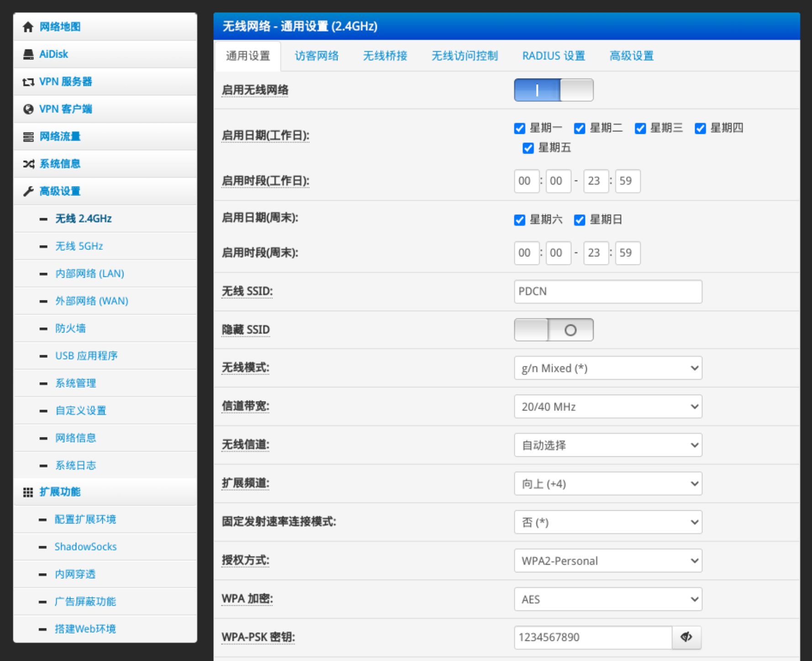This screenshot has height=661, width=812.
Task: Click the home icon beside 网络地图
Action: tap(28, 27)
